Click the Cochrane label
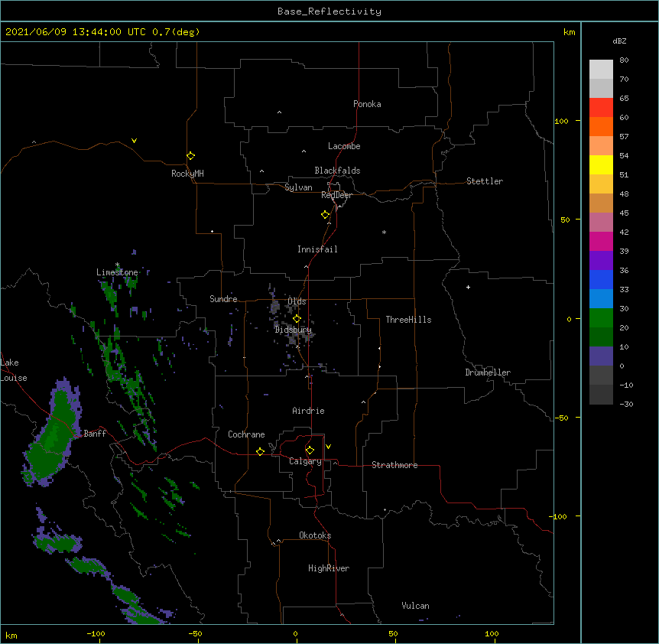This screenshot has width=659, height=644. (x=246, y=434)
